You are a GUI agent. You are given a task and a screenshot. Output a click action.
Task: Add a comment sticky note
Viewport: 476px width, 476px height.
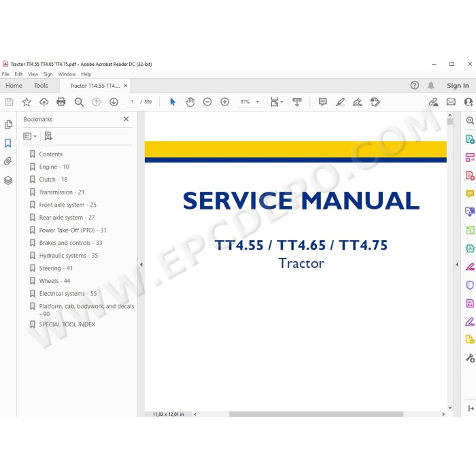[323, 102]
